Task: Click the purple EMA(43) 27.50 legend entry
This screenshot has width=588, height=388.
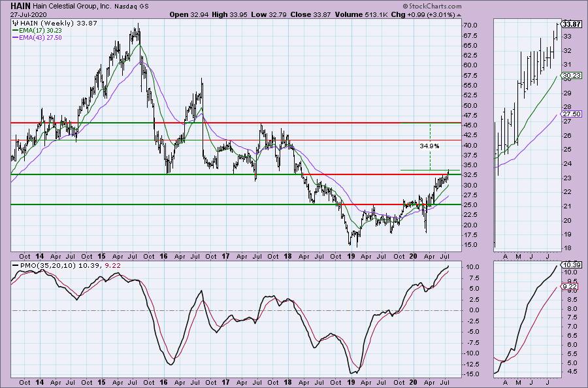Action: [37, 37]
